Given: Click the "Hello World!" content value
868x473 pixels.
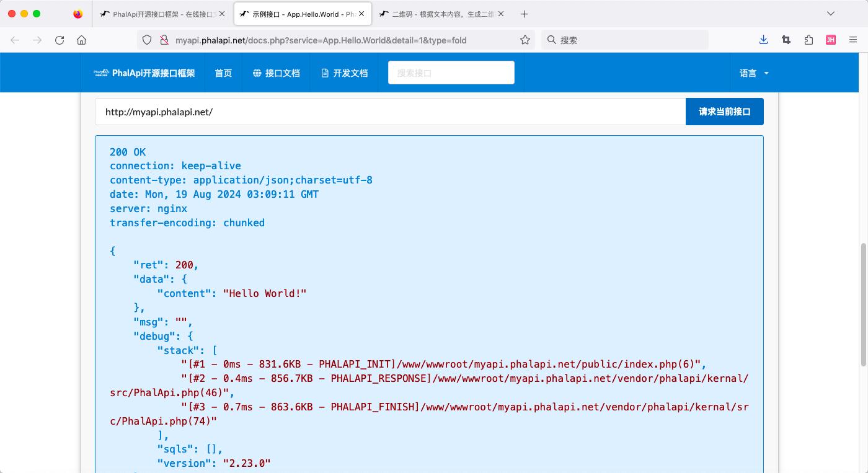Looking at the screenshot, I should (265, 294).
